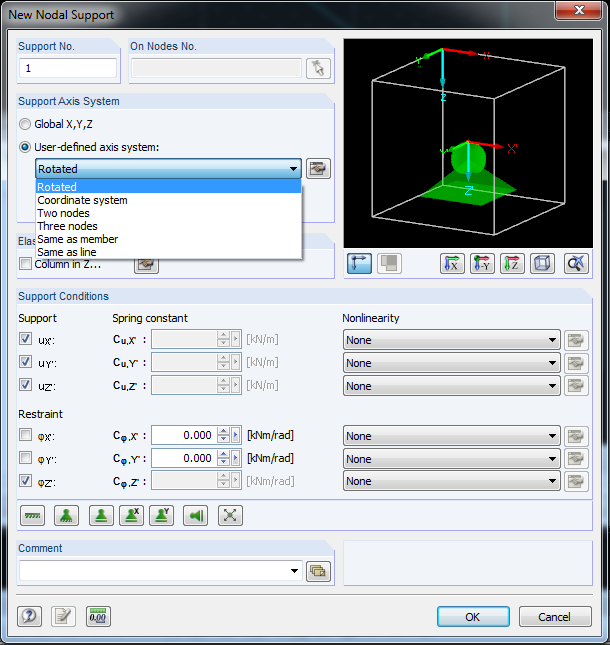The width and height of the screenshot is (610, 645).
Task: Increase the Cφ,X' spring constant stepper
Action: point(223,431)
